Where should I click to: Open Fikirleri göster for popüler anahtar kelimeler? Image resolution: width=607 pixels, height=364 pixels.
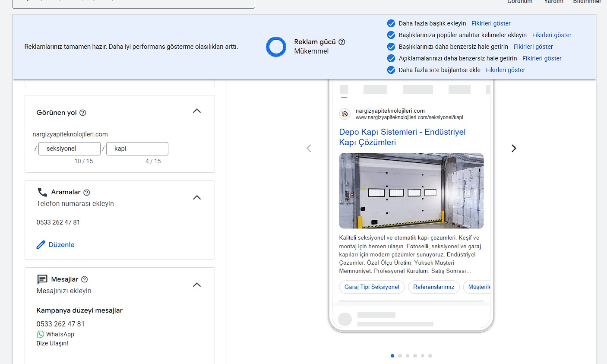[552, 35]
